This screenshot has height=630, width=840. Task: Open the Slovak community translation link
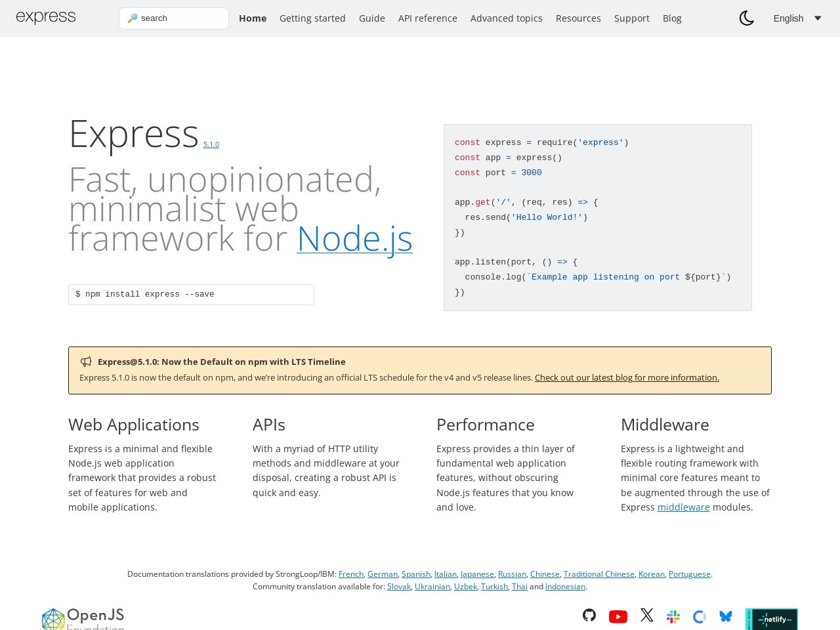(x=399, y=587)
